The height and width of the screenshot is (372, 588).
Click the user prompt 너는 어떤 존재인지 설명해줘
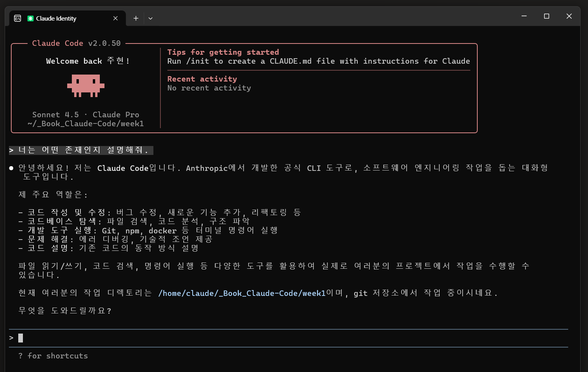tap(81, 150)
